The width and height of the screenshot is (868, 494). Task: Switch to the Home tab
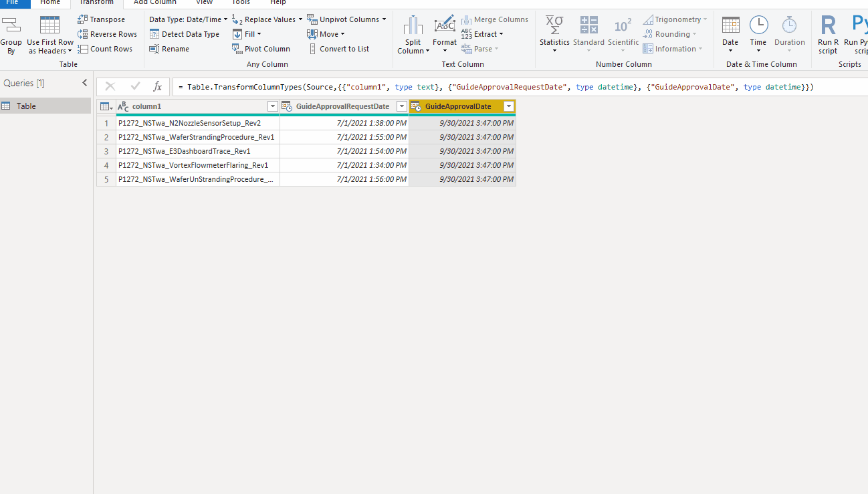[x=50, y=3]
